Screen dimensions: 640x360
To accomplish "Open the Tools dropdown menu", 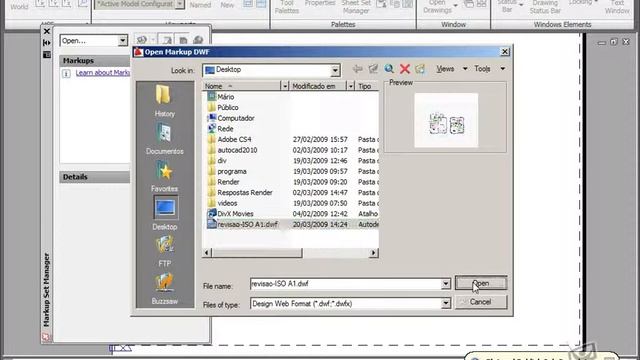I will (x=489, y=69).
